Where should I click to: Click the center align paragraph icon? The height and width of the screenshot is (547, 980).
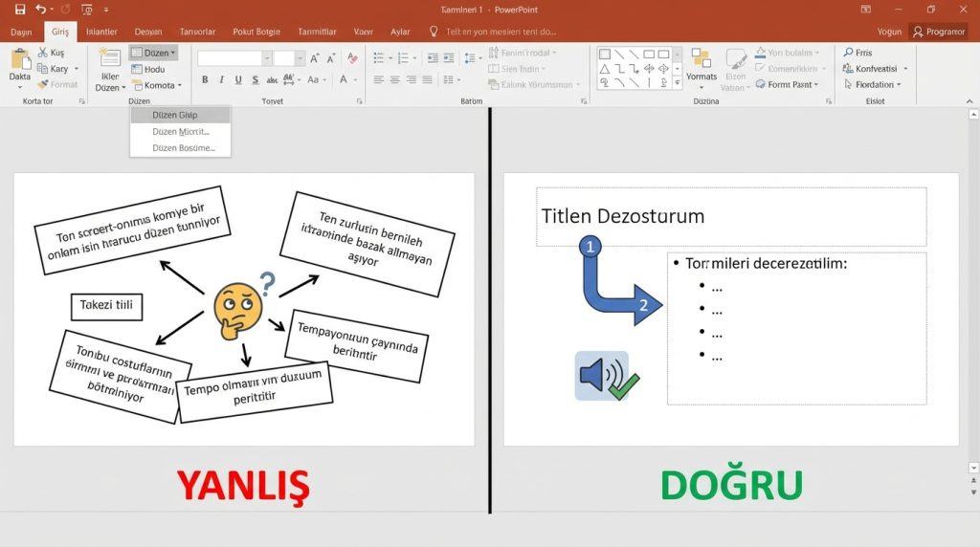click(395, 79)
